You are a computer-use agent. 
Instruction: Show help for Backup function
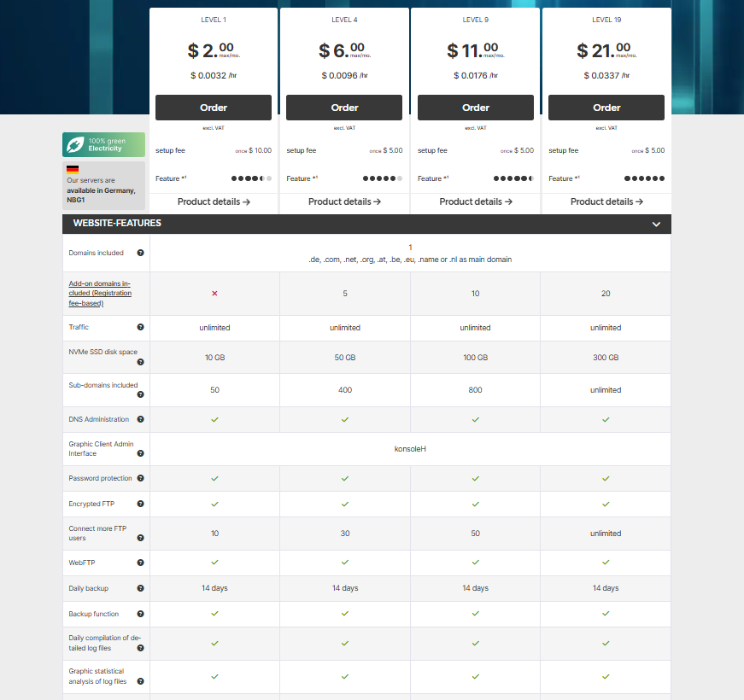140,614
